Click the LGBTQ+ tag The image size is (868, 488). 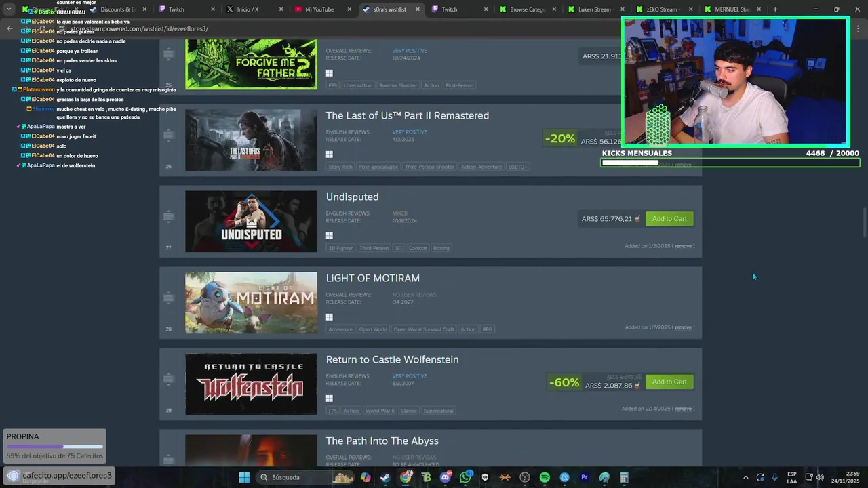(517, 167)
